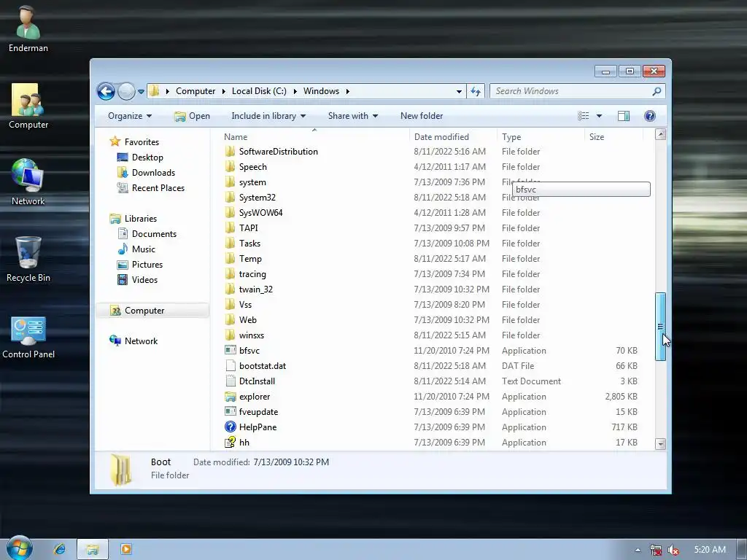This screenshot has height=560, width=747.
Task: Select the bootstat.dat file icon
Action: (x=230, y=366)
